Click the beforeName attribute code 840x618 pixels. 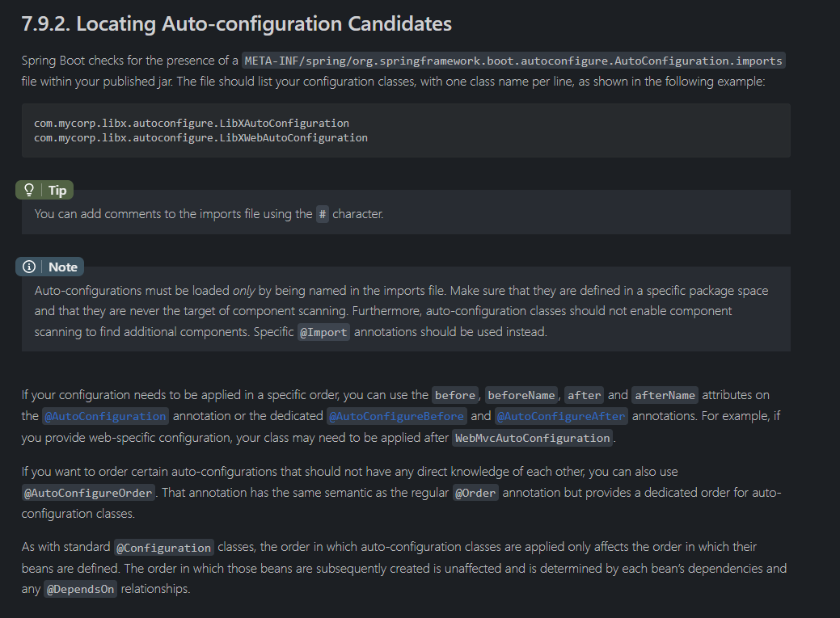coord(521,395)
